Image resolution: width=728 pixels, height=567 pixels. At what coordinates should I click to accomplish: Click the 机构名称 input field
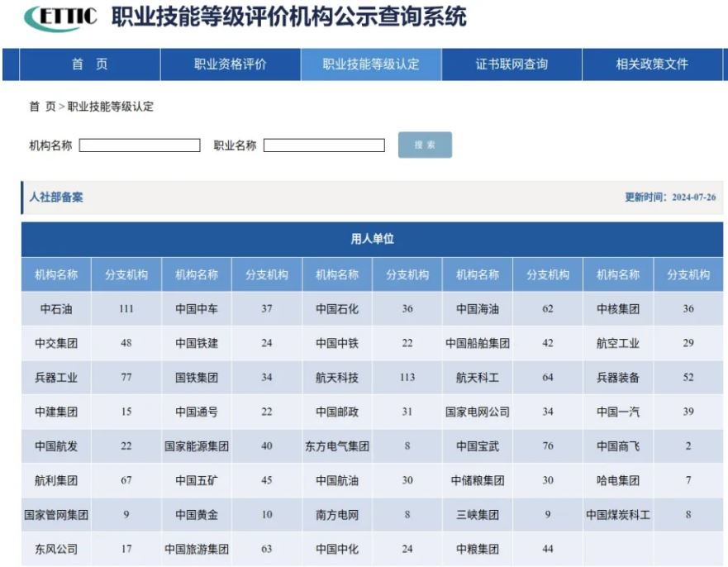140,145
